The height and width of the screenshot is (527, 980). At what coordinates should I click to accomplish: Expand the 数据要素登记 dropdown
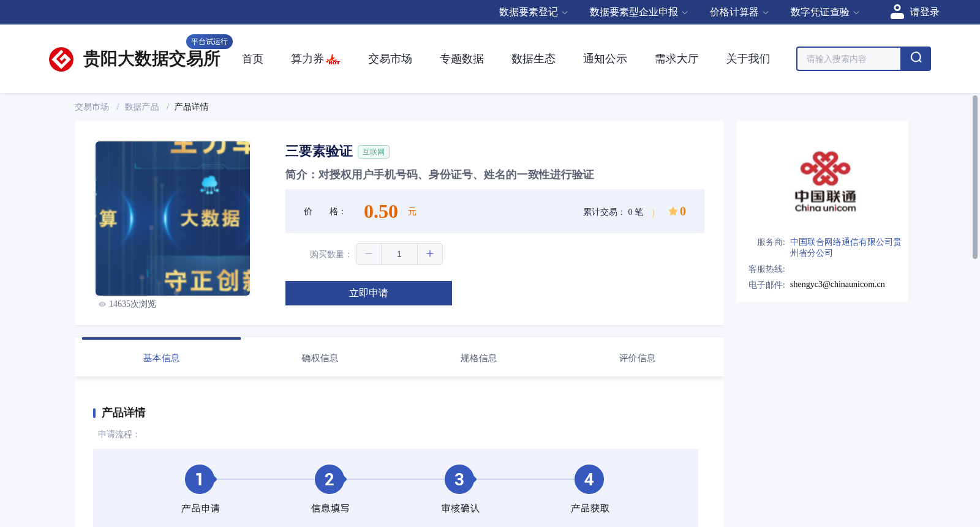pyautogui.click(x=533, y=12)
